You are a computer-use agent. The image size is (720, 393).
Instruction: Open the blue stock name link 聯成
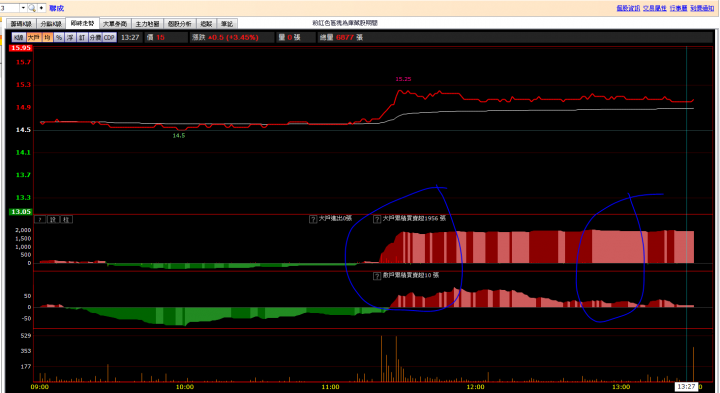(56, 8)
